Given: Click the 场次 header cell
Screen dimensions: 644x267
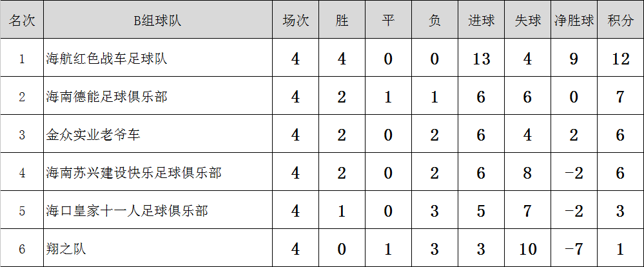Looking at the screenshot, I should pyautogui.click(x=295, y=20).
